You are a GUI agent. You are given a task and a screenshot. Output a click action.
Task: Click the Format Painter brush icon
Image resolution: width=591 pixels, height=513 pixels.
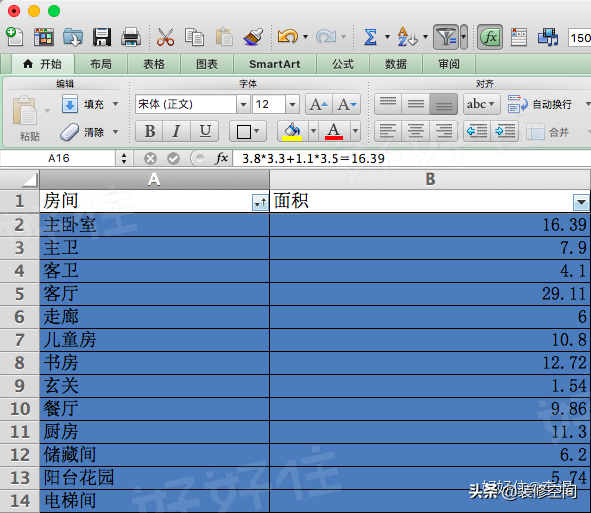point(253,37)
